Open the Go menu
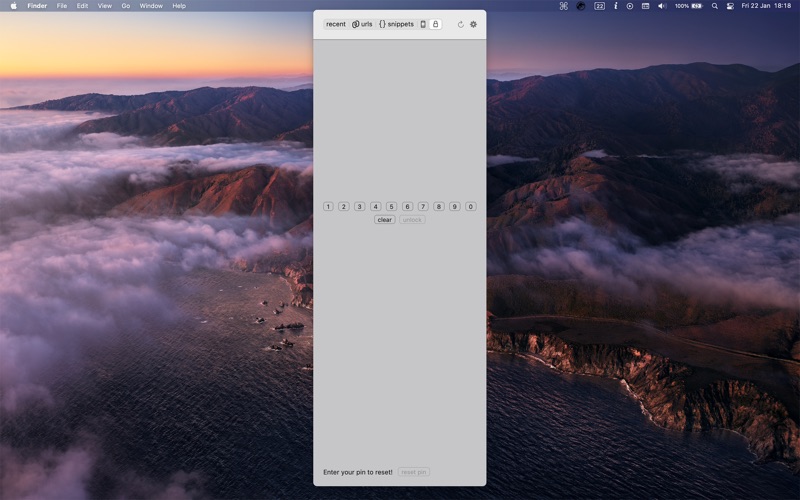The image size is (800, 500). click(x=126, y=6)
